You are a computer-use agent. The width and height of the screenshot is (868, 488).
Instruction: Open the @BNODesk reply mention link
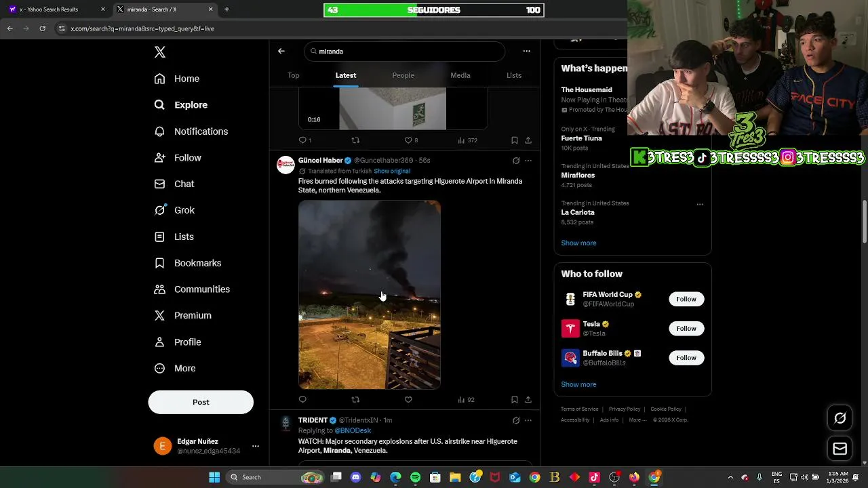pos(353,430)
